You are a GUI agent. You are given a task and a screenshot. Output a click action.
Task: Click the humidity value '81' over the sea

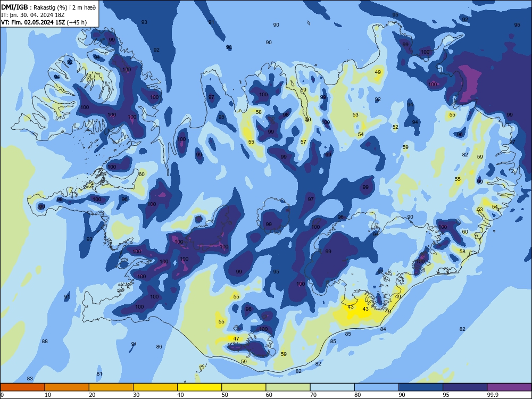pyautogui.click(x=99, y=374)
